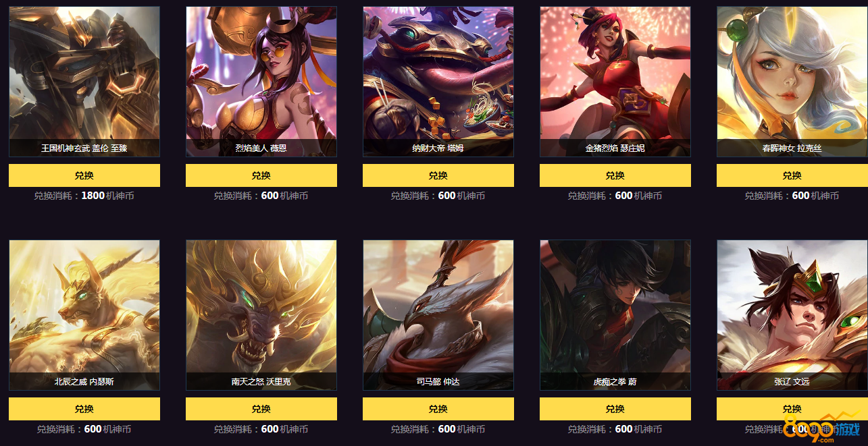Open the 烈焰美人 薇恩 skin image
Image resolution: width=868 pixels, height=446 pixels.
tap(261, 82)
